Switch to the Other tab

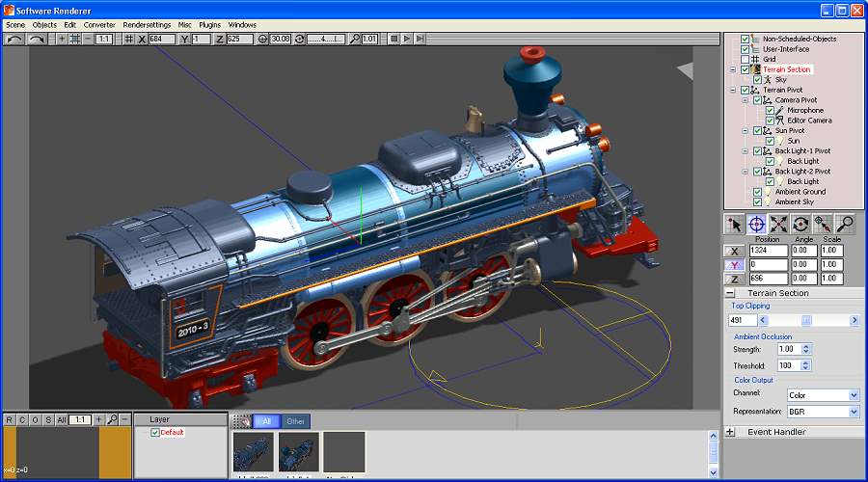[296, 421]
